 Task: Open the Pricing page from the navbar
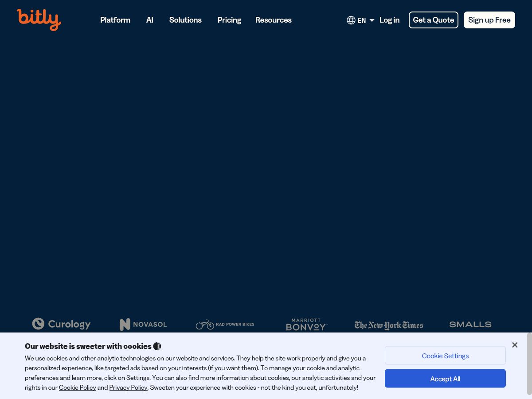[229, 20]
